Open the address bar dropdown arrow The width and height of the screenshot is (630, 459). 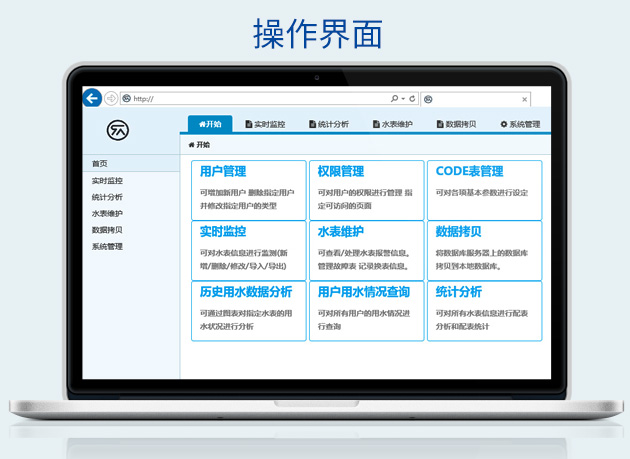(x=403, y=99)
